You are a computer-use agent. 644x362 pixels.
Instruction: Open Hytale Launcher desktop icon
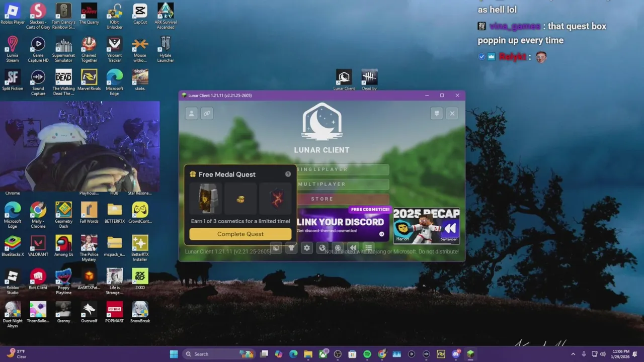point(166,49)
